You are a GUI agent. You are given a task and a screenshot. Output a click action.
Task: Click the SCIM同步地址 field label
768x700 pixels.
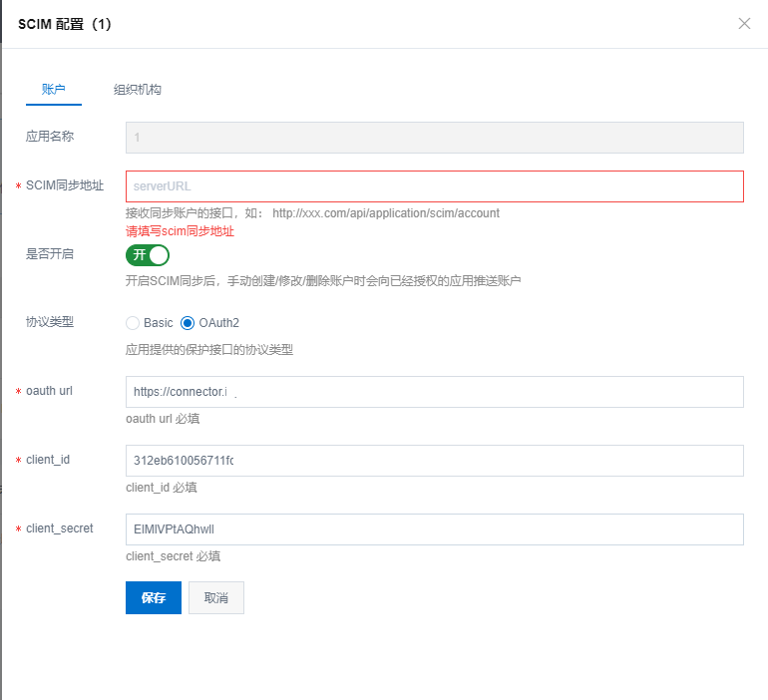pyautogui.click(x=65, y=185)
